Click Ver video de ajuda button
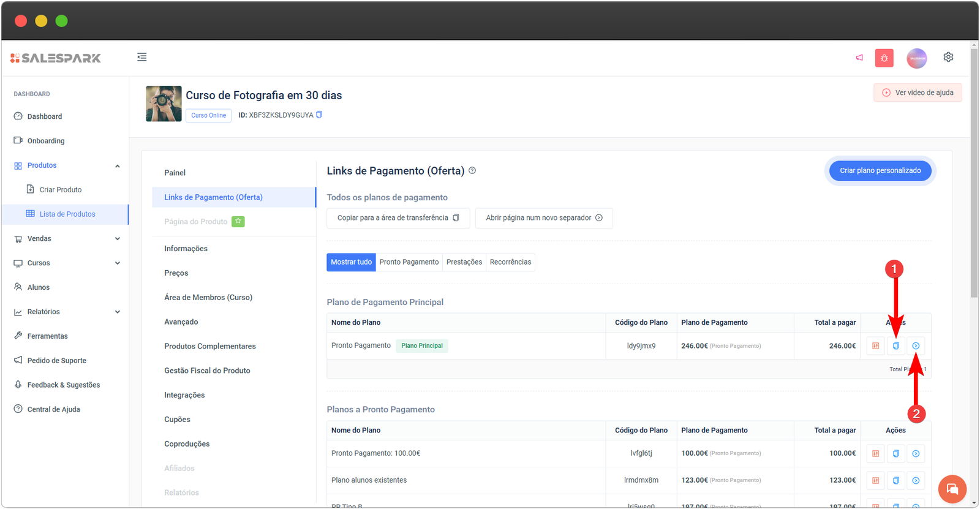This screenshot has width=980, height=509. 917,92
